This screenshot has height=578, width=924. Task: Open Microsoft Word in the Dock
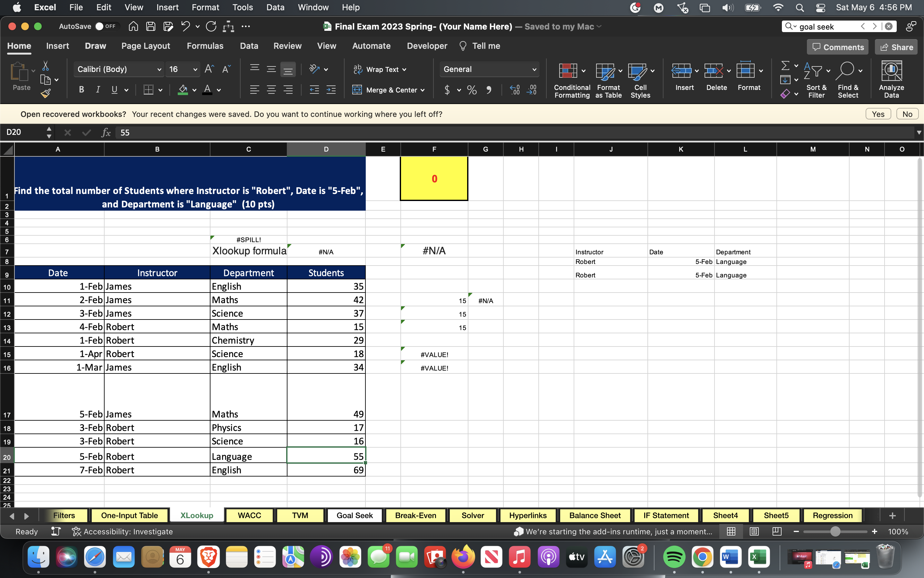point(731,557)
